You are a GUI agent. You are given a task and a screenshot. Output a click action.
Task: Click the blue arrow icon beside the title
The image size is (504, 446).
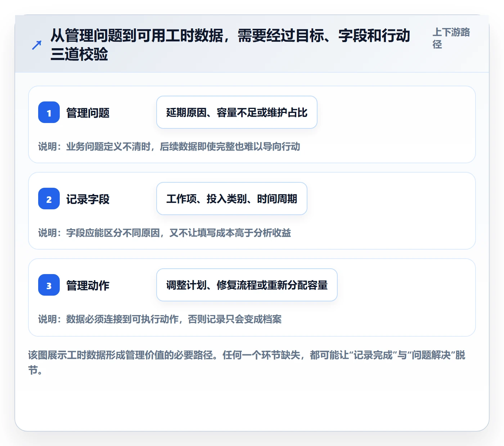pos(36,45)
